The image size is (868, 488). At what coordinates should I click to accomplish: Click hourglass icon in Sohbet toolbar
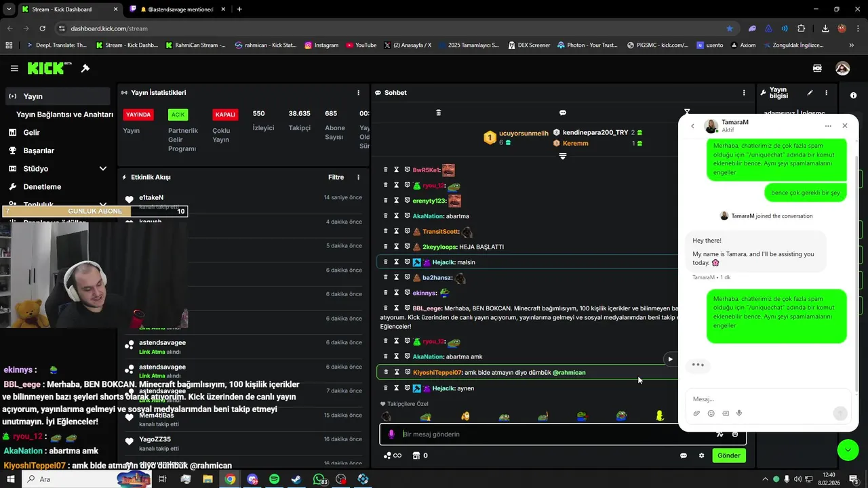686,113
